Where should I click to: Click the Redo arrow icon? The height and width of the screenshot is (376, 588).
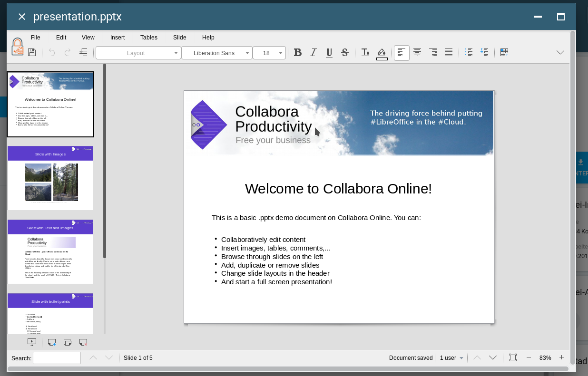[68, 53]
